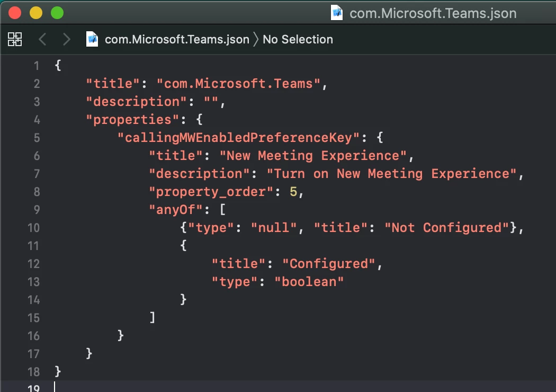Screen dimensions: 556x392
Task: Open the No Selection breadcrumb menu
Action: tap(298, 39)
